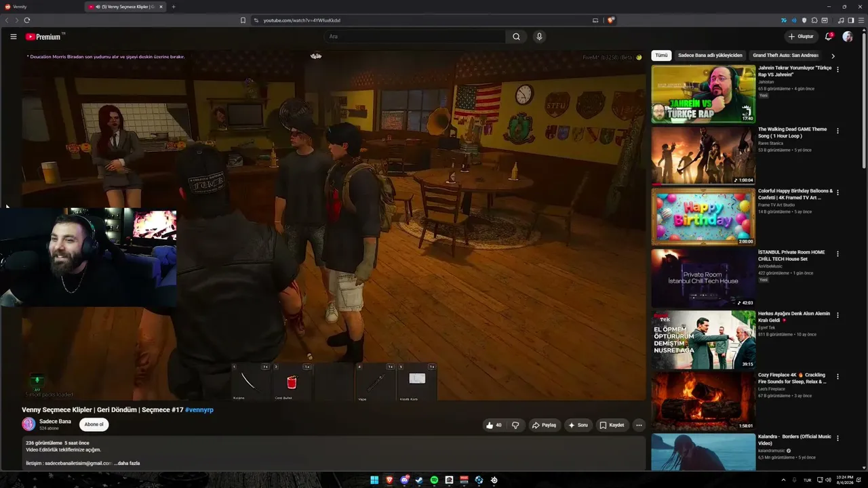Show hidden system tray icons
This screenshot has width=868, height=488.
pos(784,480)
